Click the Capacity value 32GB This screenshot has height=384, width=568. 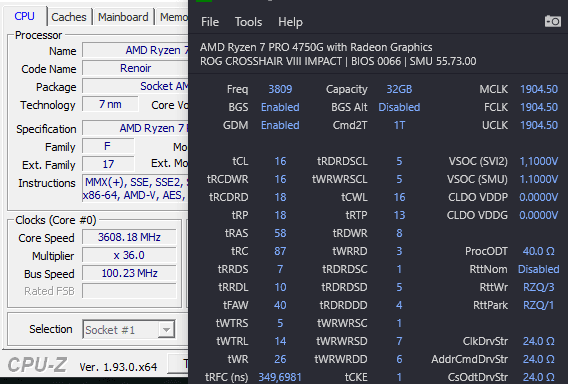point(399,89)
